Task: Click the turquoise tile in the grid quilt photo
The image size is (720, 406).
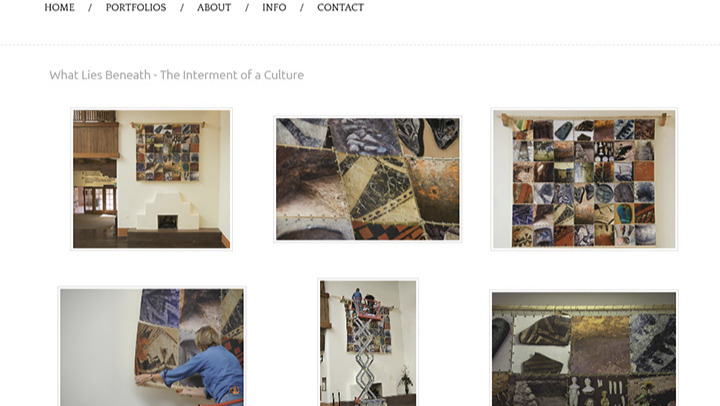Action: (x=624, y=214)
